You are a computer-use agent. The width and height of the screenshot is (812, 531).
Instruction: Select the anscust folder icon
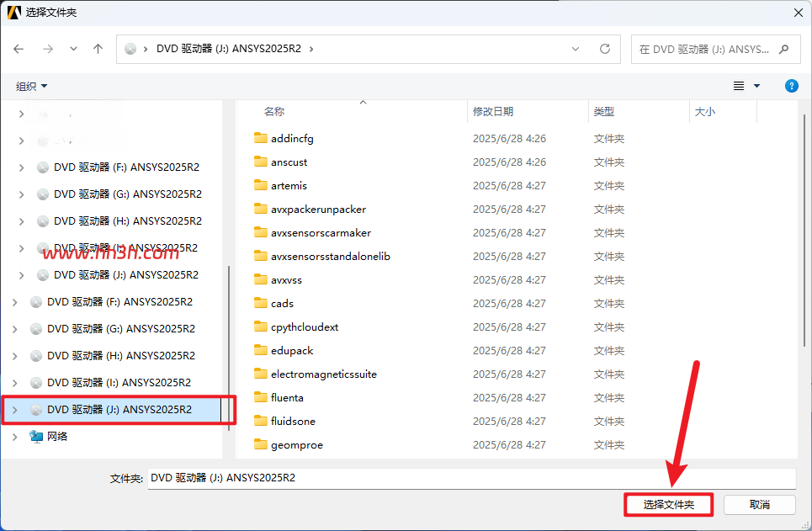pyautogui.click(x=261, y=162)
